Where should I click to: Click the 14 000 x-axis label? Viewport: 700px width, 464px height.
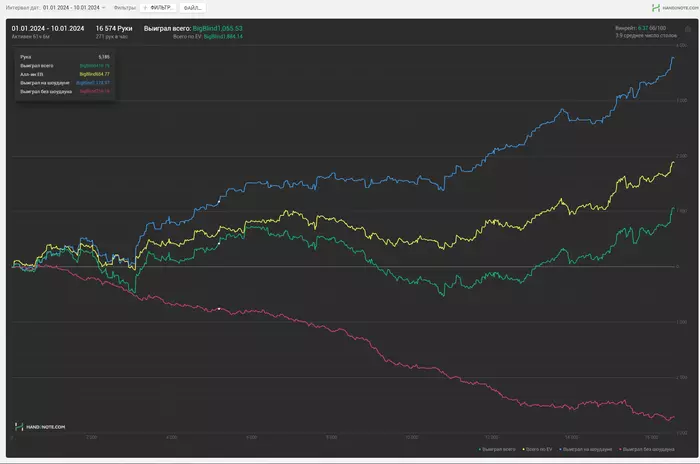[571, 437]
